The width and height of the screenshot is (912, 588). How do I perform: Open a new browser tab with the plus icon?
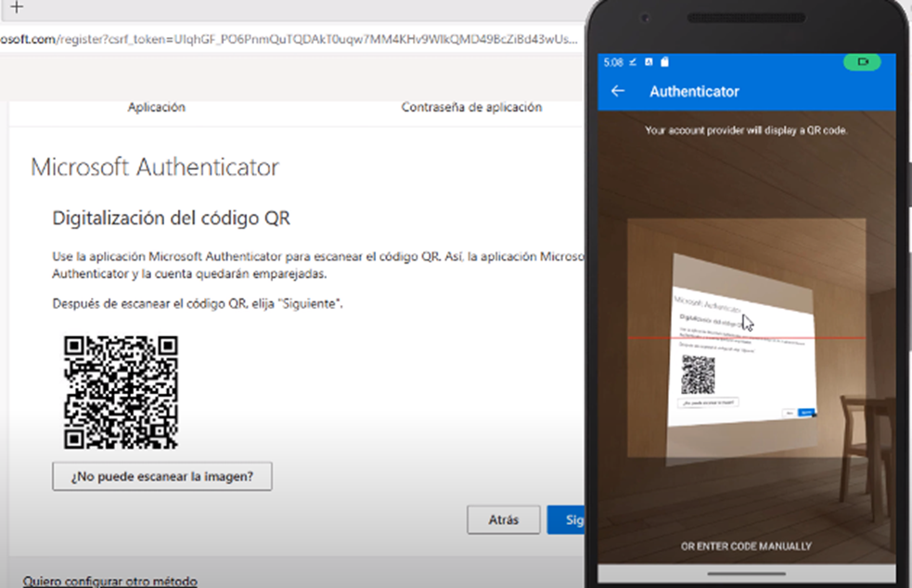tap(17, 7)
